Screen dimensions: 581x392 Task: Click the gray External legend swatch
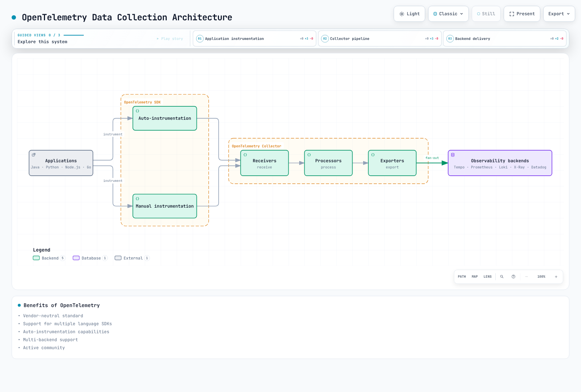(118, 258)
